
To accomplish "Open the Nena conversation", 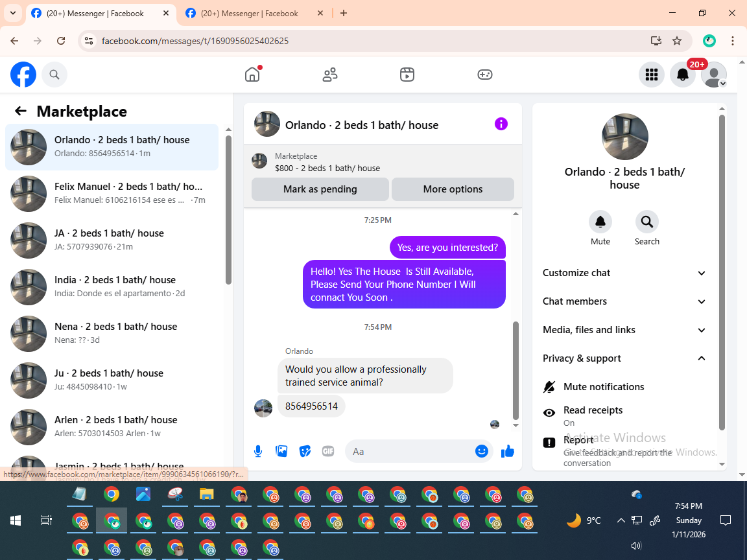I will pyautogui.click(x=112, y=333).
